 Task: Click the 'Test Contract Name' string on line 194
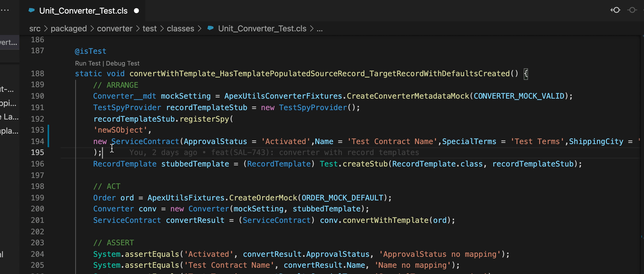[x=392, y=141]
